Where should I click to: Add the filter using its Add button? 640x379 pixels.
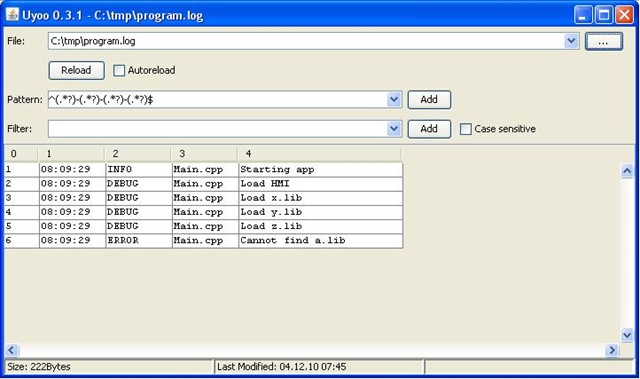point(429,129)
